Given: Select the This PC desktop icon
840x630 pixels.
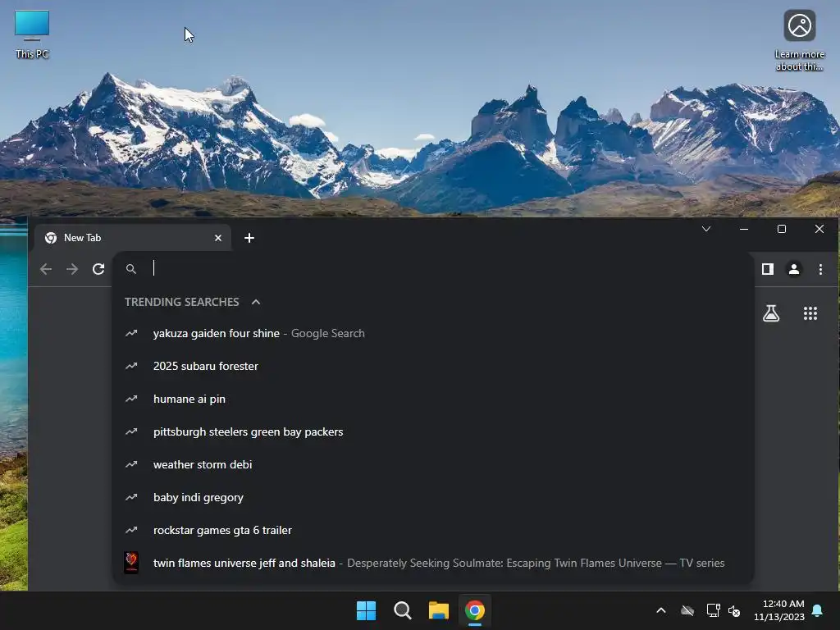Looking at the screenshot, I should (x=32, y=34).
